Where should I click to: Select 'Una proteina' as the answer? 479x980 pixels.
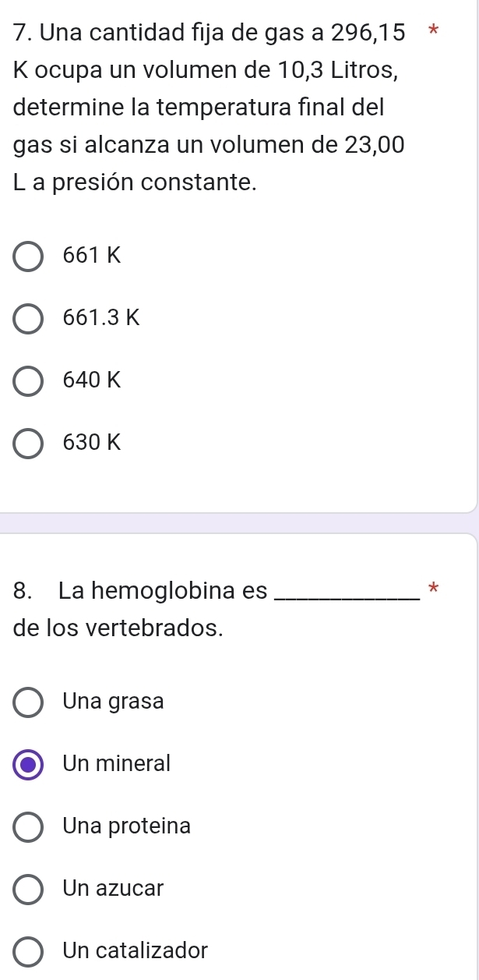(27, 826)
